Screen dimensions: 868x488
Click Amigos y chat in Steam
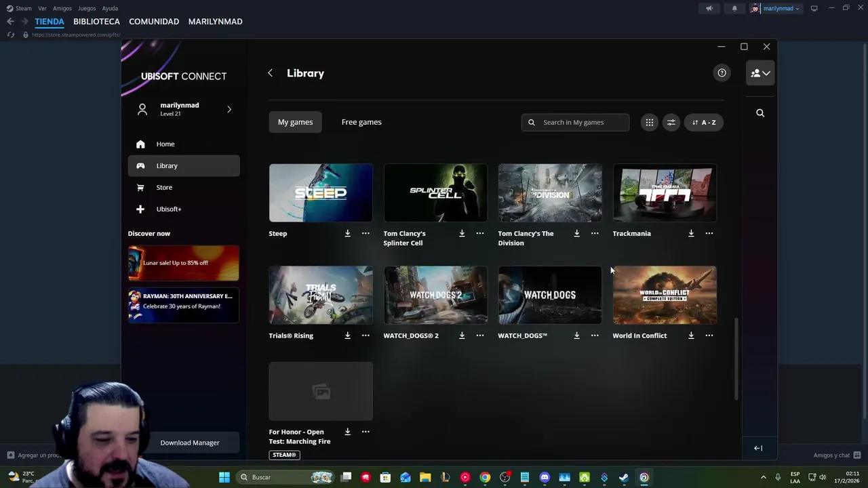click(837, 455)
